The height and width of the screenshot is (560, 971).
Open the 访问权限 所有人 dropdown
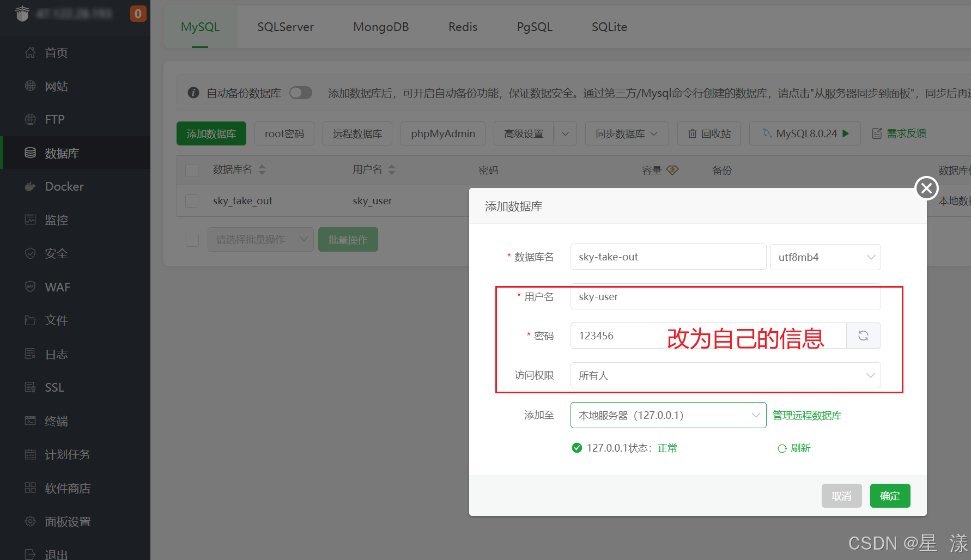[x=725, y=375]
